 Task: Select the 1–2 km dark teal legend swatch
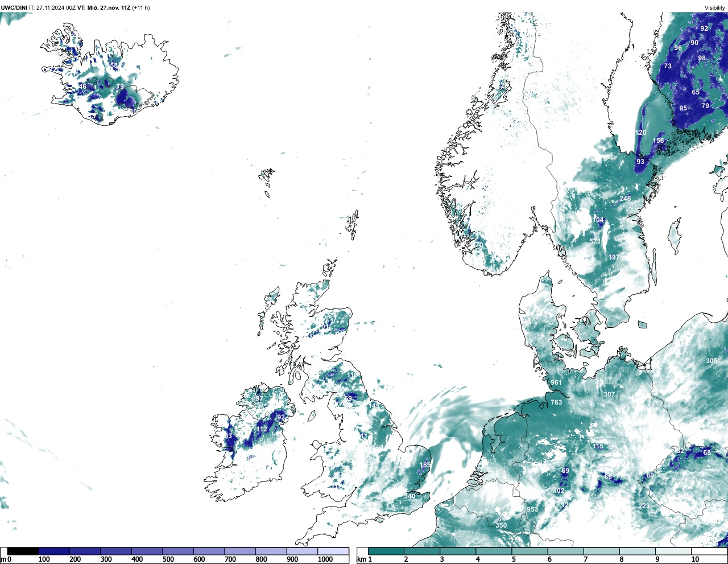(x=386, y=551)
